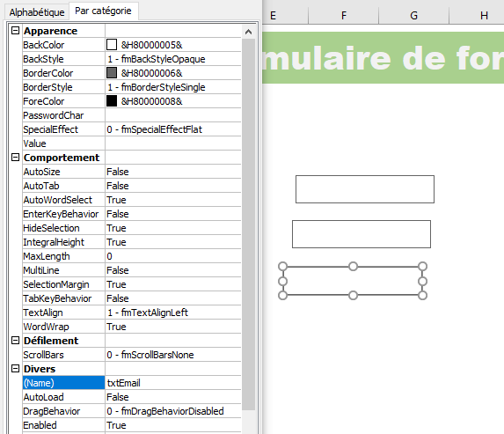Select the SelectionMargin True value
Image resolution: width=504 pixels, height=434 pixels.
[173, 284]
